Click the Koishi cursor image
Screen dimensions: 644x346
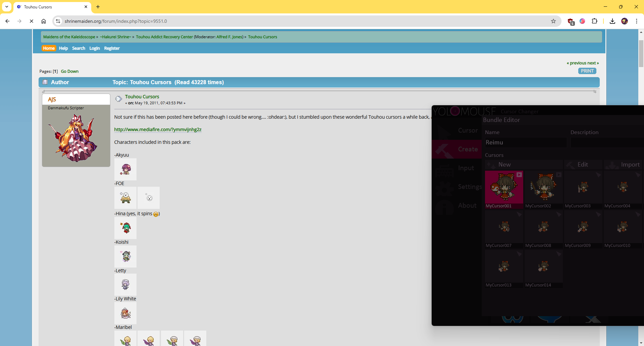click(x=125, y=256)
